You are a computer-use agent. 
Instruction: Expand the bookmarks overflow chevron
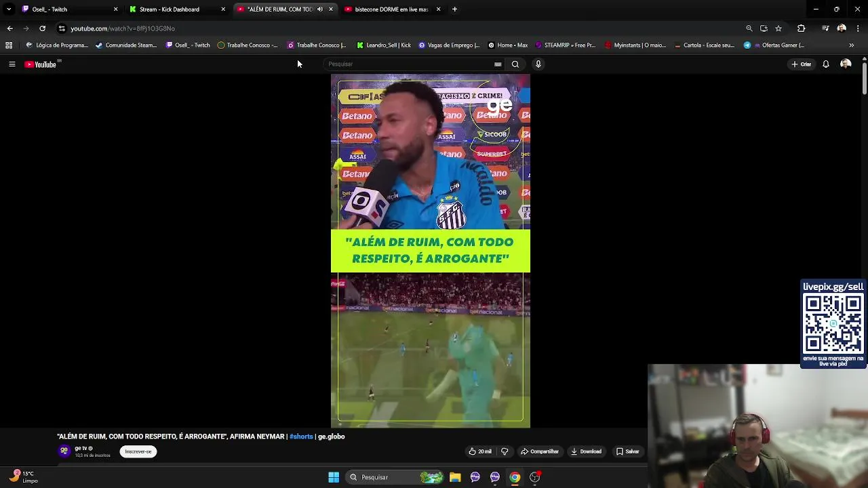click(851, 45)
